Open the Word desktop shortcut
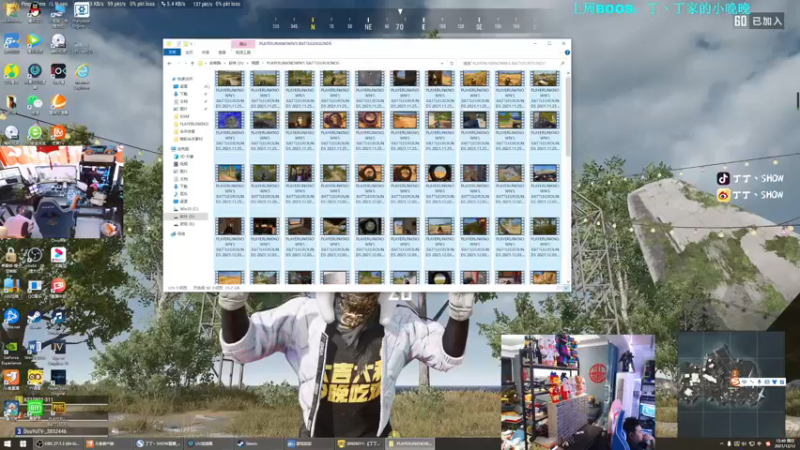800x450 pixels. [34, 348]
